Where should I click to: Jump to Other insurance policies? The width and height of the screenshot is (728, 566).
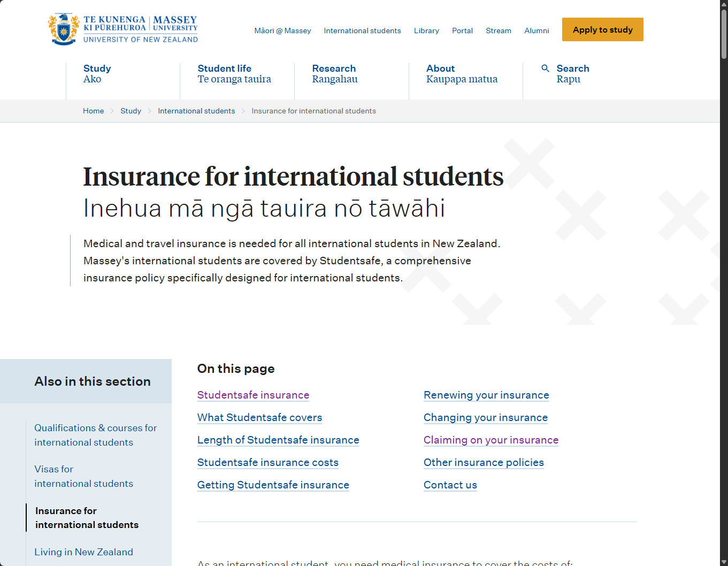484,462
